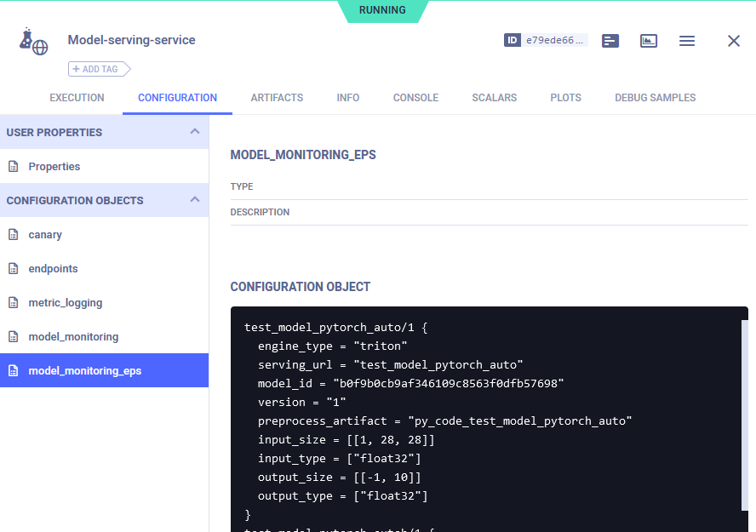View the SCALARS tab
Screen dimensions: 756x532
click(x=494, y=98)
